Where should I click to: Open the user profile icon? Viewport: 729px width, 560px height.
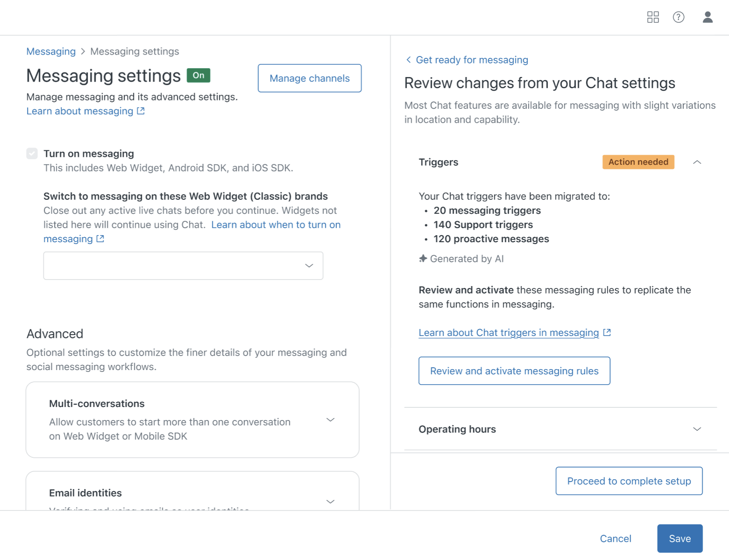tap(708, 17)
